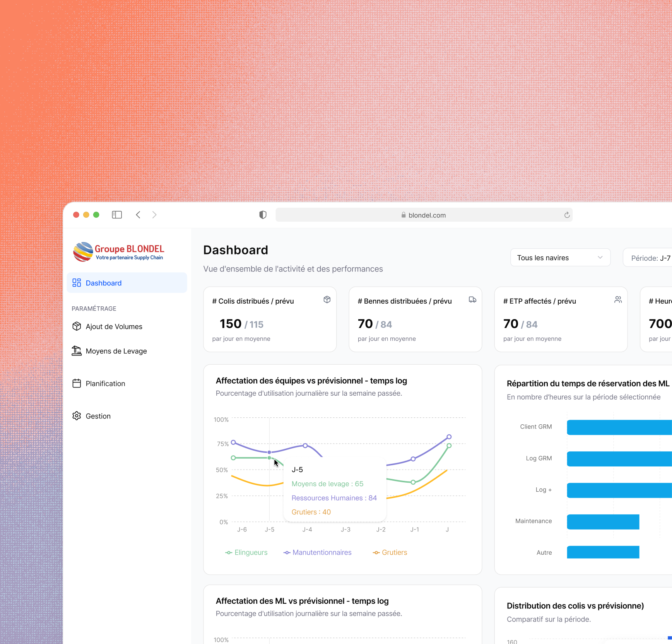Select the ETP affectés / prévu card
Viewport: 672px width, 644px height.
coord(561,319)
